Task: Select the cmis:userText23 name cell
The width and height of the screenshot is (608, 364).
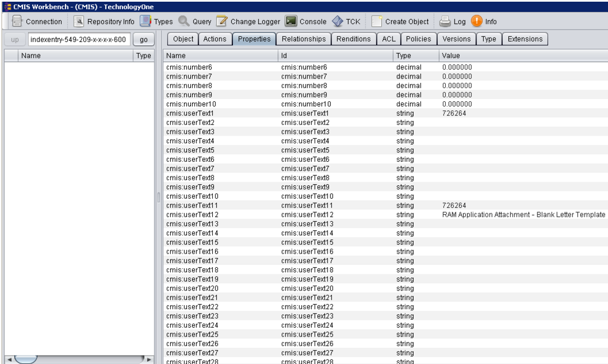Action: (x=193, y=316)
